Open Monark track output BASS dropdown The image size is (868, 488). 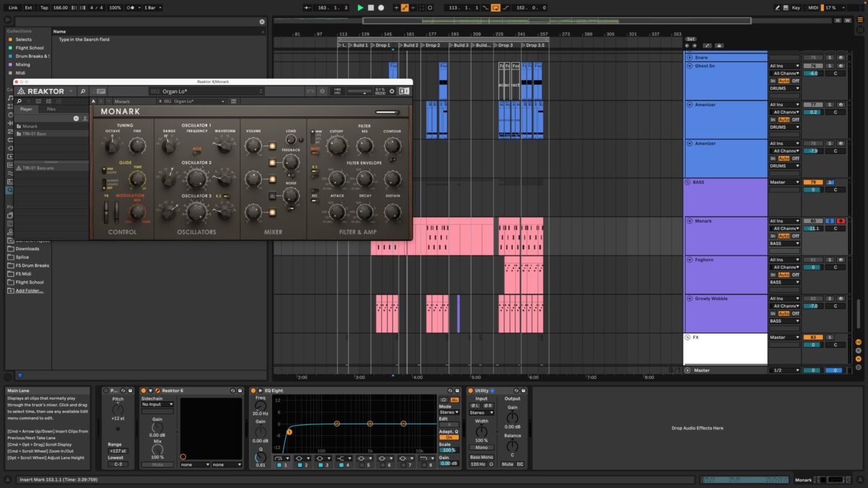coord(785,244)
